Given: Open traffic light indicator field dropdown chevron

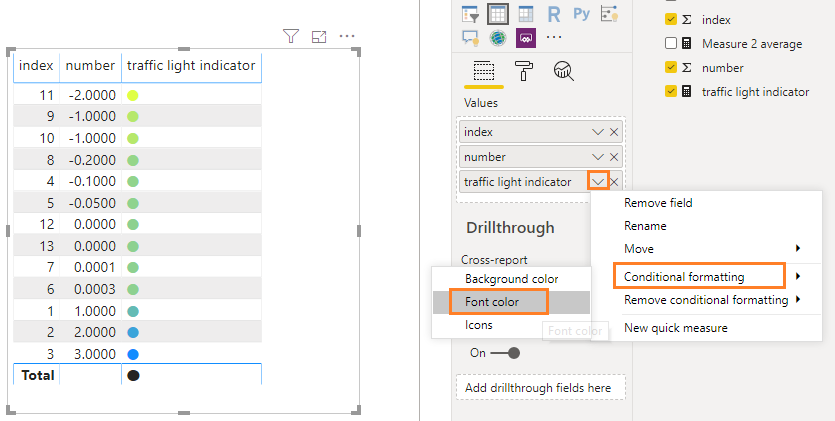Looking at the screenshot, I should 598,181.
